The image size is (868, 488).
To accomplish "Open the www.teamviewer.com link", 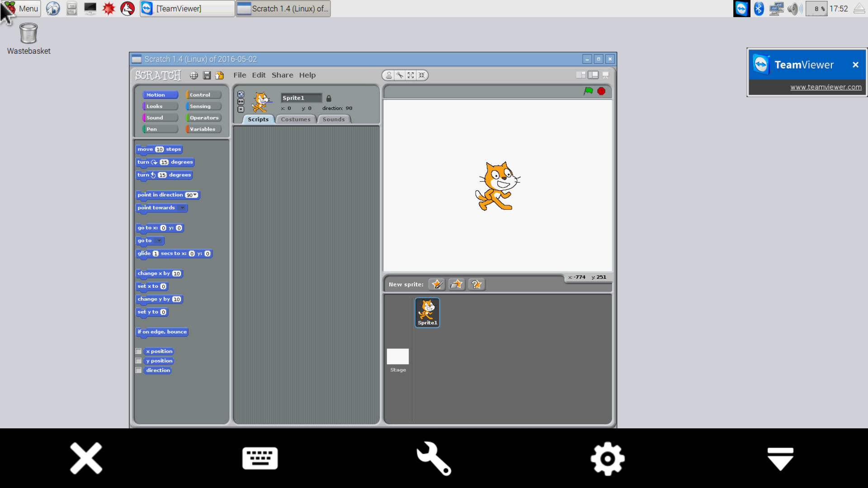I will tap(826, 87).
